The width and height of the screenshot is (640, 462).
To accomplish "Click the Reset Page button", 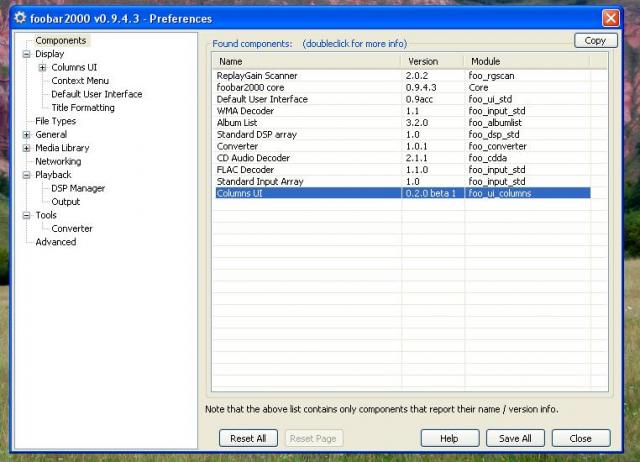I will [313, 438].
